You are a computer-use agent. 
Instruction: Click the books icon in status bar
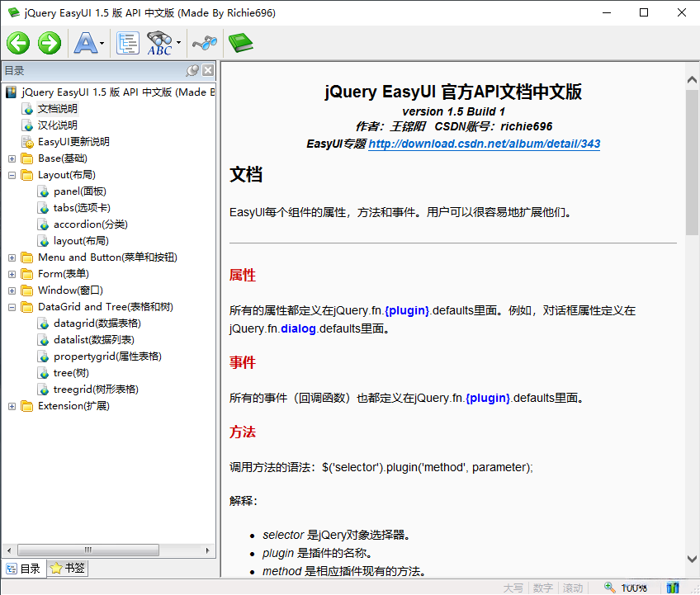click(673, 588)
